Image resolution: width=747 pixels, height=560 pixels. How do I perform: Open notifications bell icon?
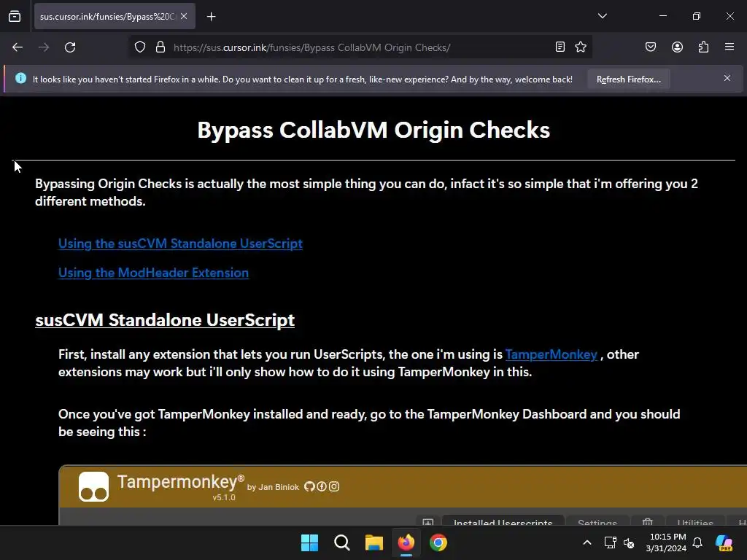(x=697, y=542)
